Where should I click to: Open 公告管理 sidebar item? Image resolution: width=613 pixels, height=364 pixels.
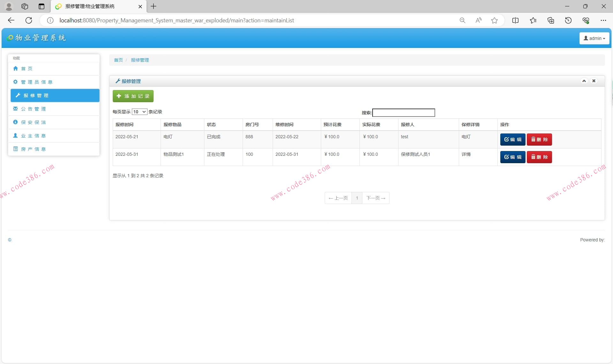[33, 109]
